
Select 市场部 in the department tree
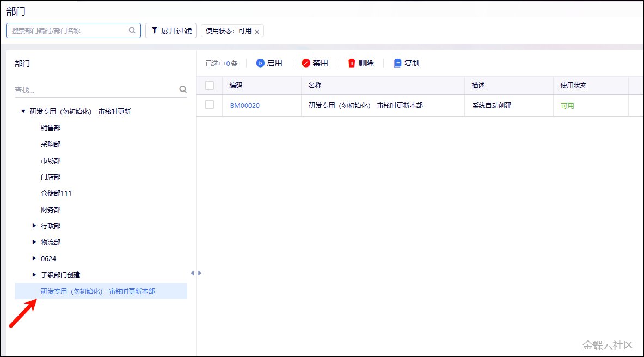pyautogui.click(x=51, y=160)
